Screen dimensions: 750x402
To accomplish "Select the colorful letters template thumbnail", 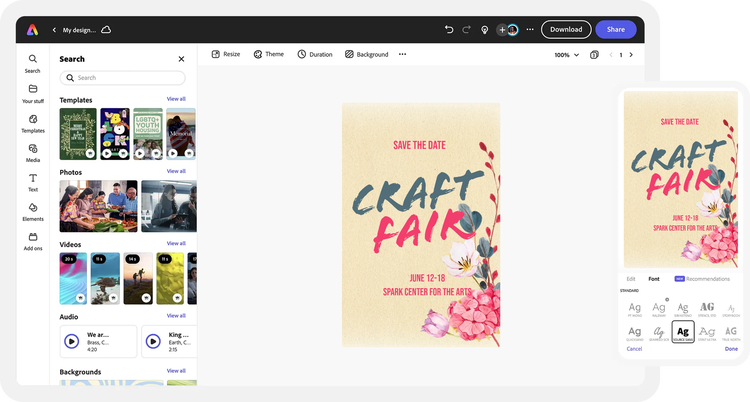I will point(115,134).
